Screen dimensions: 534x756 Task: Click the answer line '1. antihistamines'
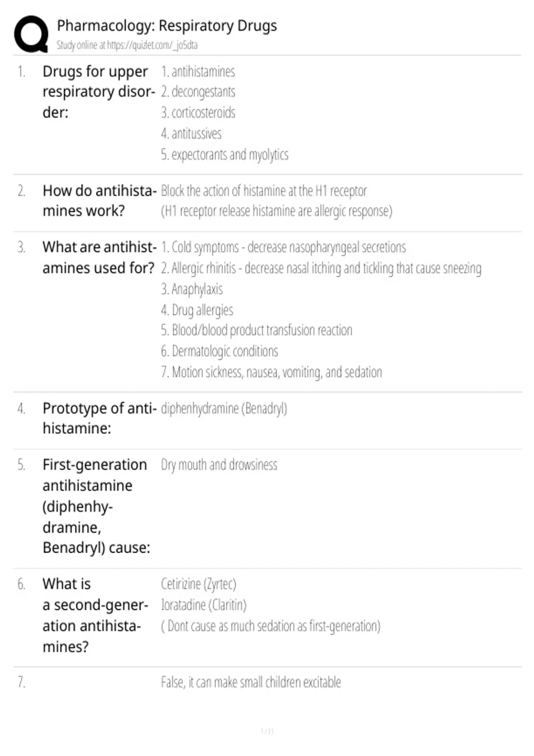click(198, 72)
